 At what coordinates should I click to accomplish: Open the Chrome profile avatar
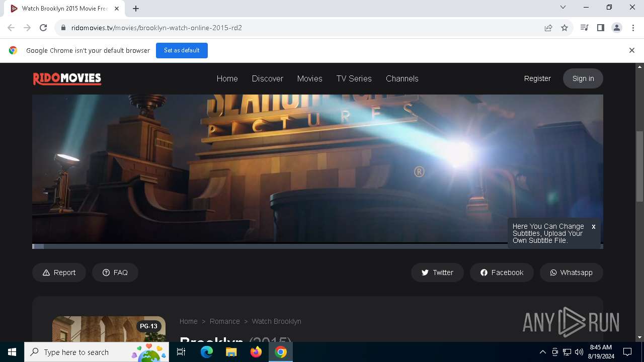click(x=617, y=28)
